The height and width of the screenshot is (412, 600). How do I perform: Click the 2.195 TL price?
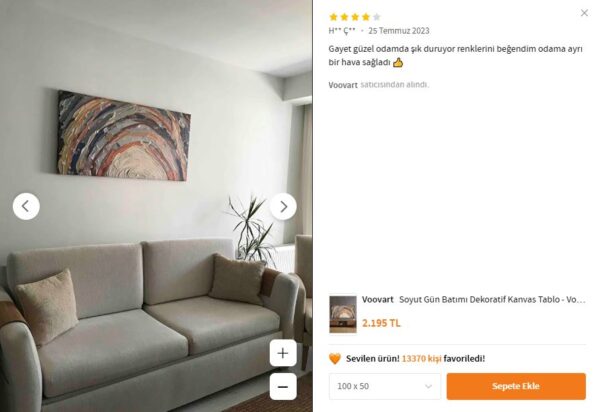[381, 323]
